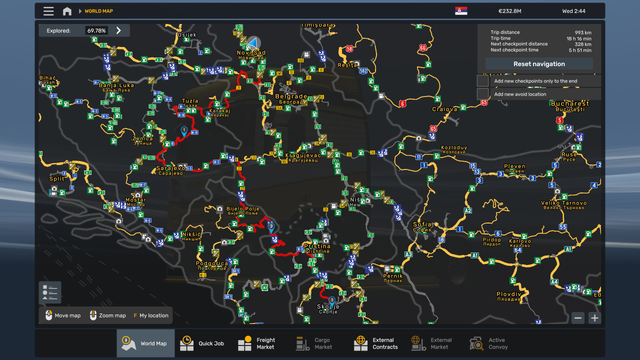Screen dimensions: 640x360
Task: Open the hamburger main menu
Action: 49,11
